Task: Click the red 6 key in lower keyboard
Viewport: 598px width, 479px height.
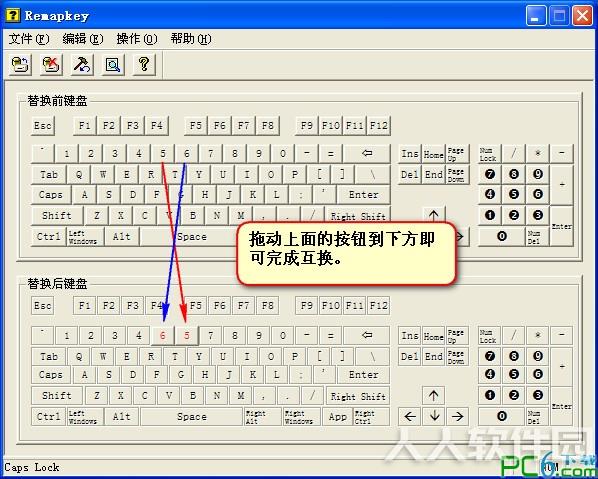Action: click(163, 336)
